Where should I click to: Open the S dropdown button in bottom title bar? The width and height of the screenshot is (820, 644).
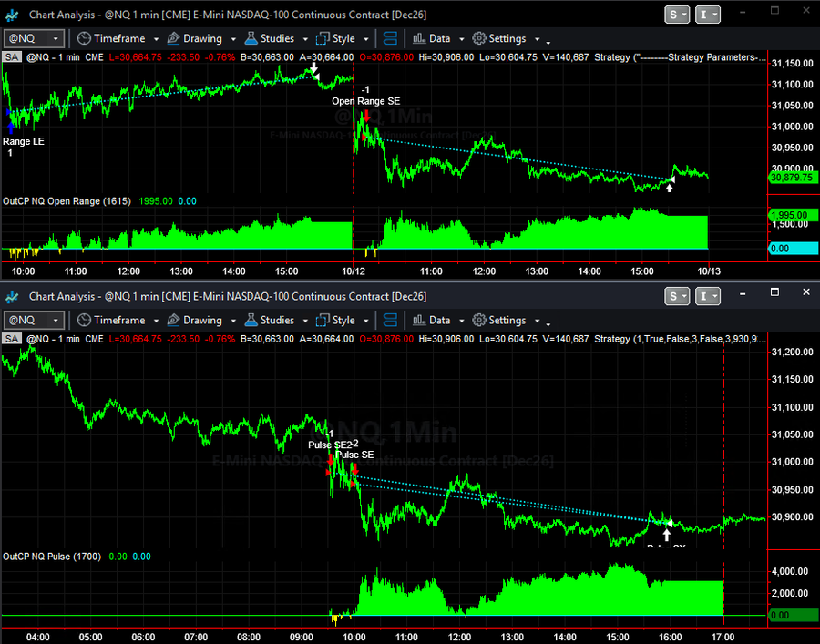(677, 296)
